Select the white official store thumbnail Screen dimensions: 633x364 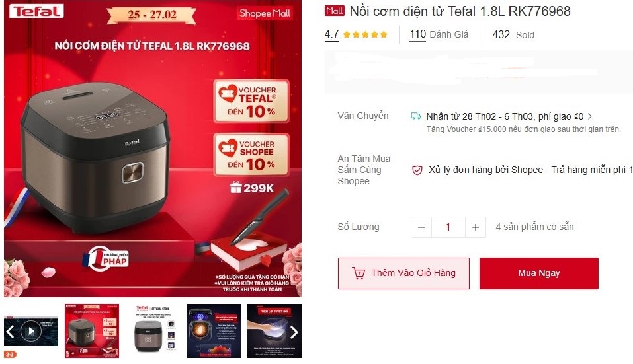click(x=153, y=331)
